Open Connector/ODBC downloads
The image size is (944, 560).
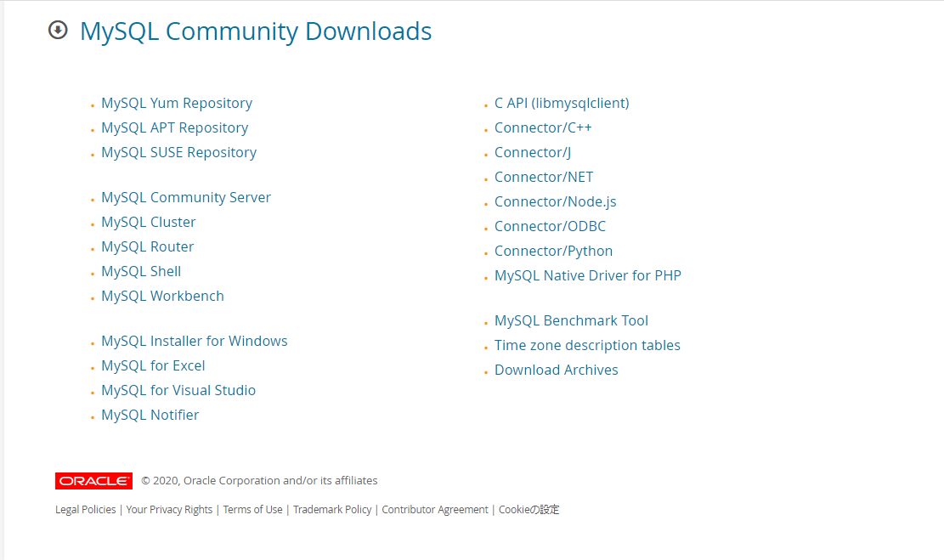(550, 226)
